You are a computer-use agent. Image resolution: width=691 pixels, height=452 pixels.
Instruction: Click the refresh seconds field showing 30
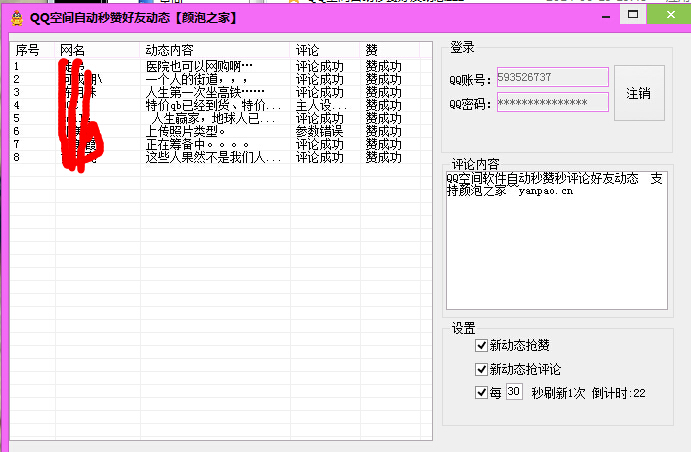pyautogui.click(x=514, y=393)
